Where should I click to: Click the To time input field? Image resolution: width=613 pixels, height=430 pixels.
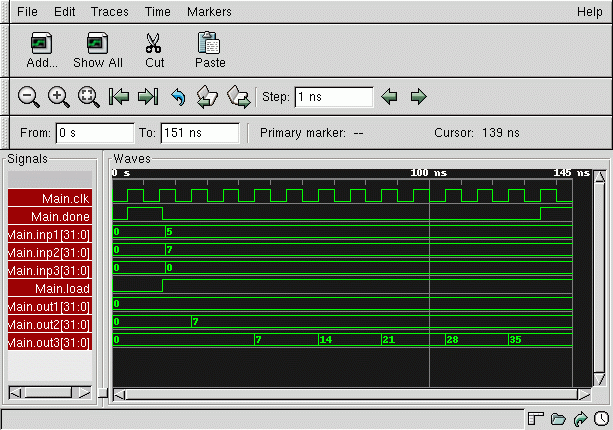point(200,133)
